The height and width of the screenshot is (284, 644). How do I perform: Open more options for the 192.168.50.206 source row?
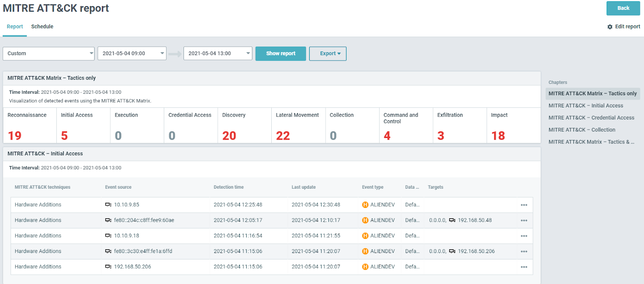tap(524, 267)
